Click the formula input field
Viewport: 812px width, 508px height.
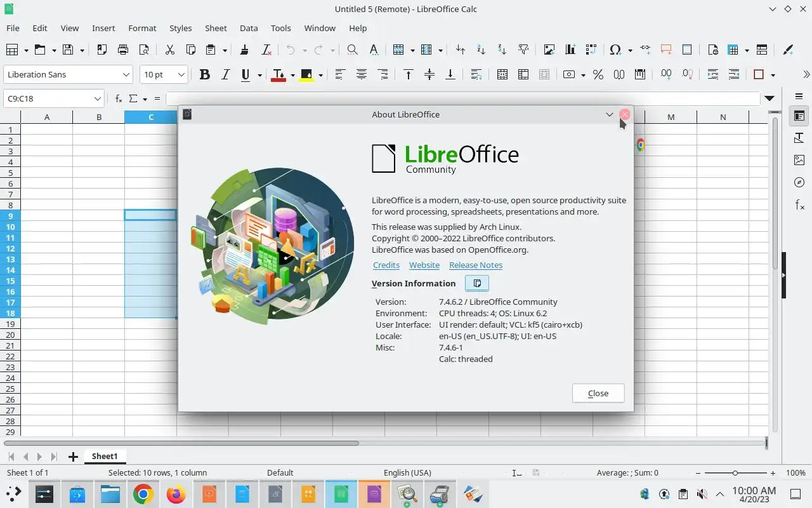[462, 98]
